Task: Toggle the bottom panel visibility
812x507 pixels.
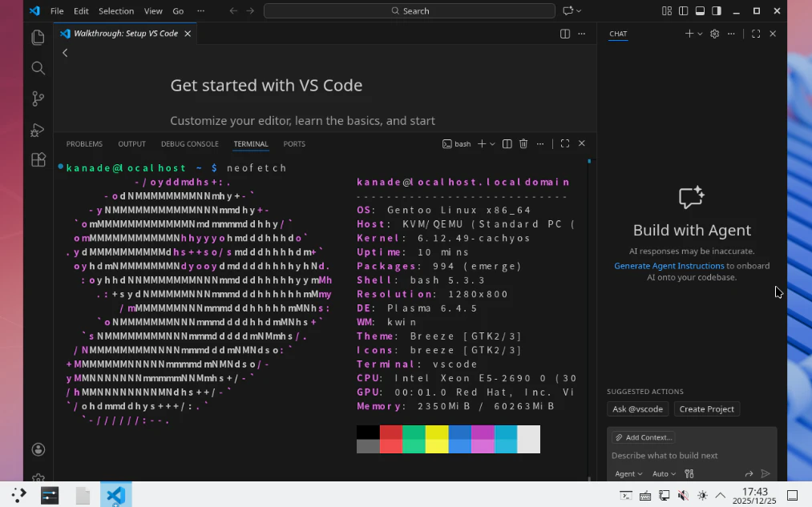Action: 700,11
